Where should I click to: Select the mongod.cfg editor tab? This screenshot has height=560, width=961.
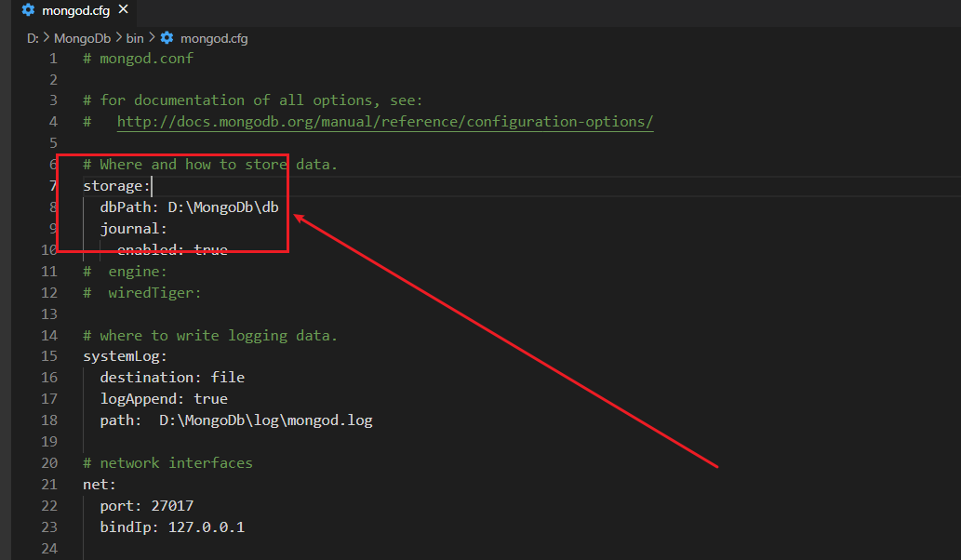(x=74, y=10)
